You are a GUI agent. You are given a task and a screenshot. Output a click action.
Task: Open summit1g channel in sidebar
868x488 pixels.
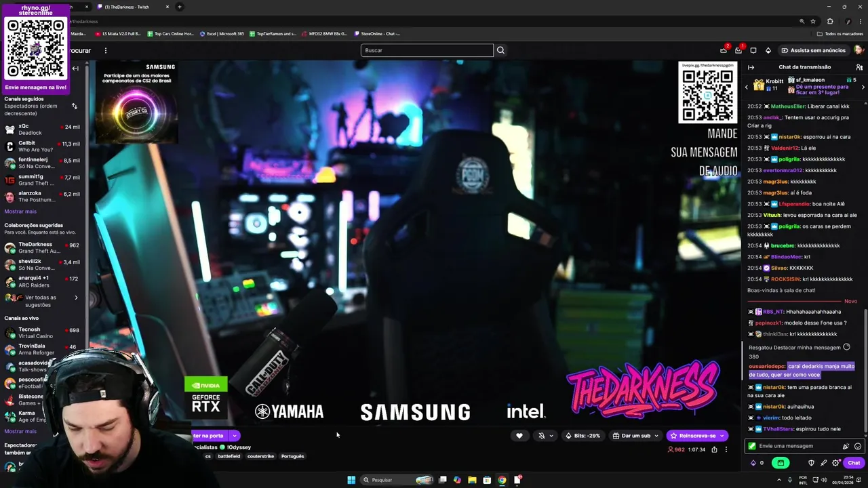pyautogui.click(x=42, y=180)
